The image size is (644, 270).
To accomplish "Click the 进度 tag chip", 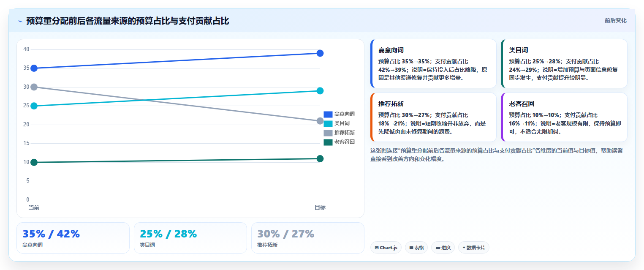I will (x=443, y=248).
